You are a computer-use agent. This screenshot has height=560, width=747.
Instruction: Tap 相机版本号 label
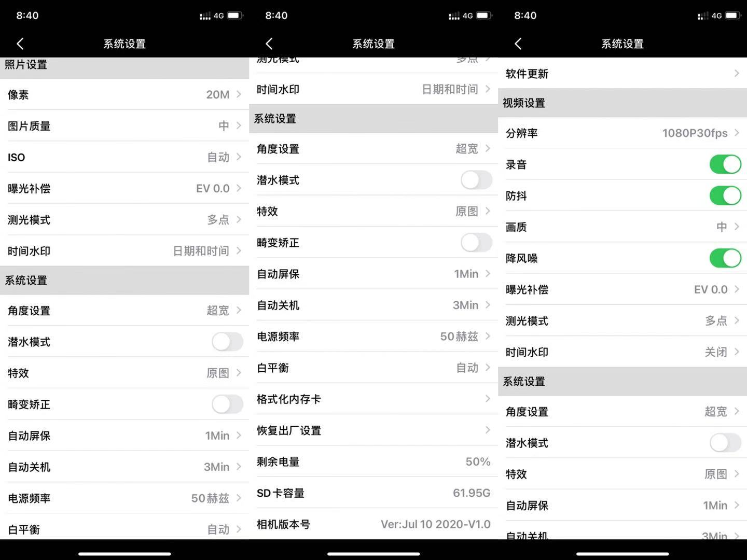point(283,524)
